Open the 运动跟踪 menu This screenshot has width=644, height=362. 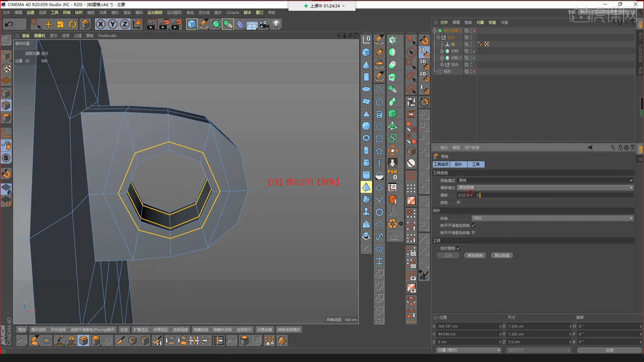pos(155,12)
